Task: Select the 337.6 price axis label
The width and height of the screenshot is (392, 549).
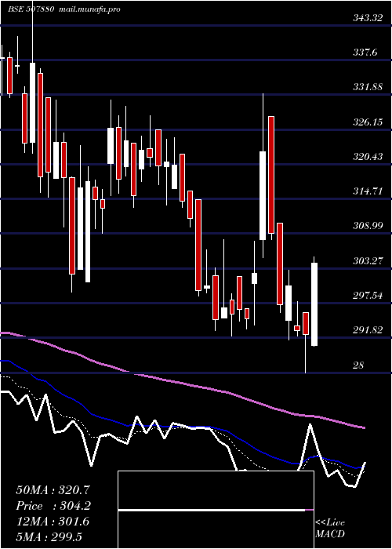Action: pyautogui.click(x=365, y=53)
